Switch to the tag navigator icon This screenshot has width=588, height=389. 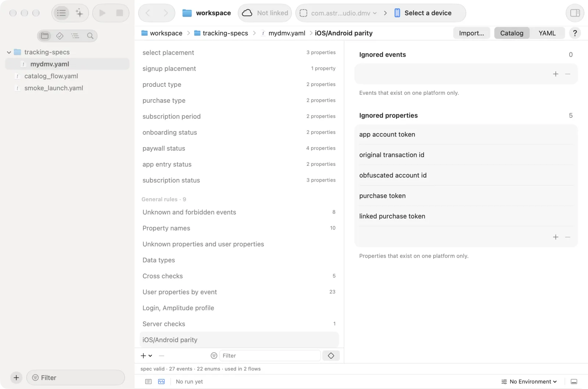tap(60, 36)
